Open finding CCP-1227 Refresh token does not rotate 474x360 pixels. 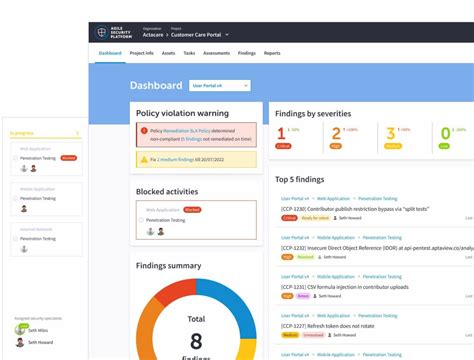coord(328,326)
